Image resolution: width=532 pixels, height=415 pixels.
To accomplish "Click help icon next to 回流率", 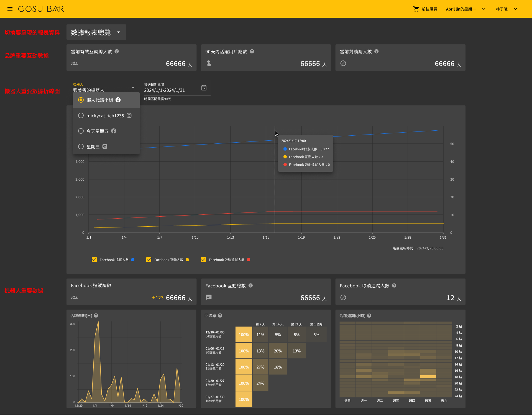I will point(220,315).
